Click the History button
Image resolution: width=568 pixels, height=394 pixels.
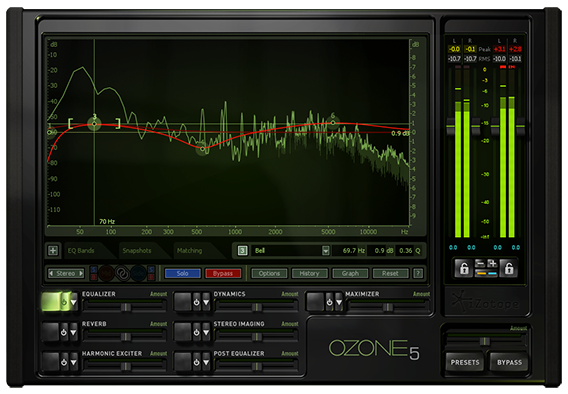(x=309, y=273)
